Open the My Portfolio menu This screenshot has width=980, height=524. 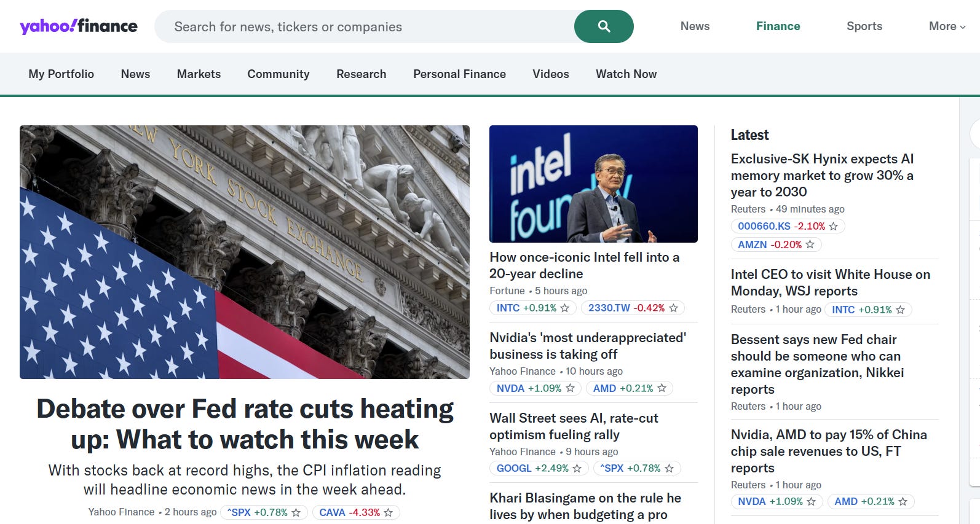pos(61,74)
